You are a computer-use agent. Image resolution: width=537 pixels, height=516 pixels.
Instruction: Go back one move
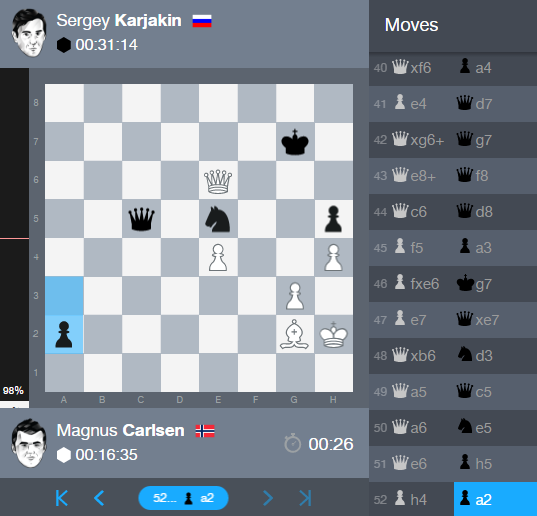click(x=99, y=498)
